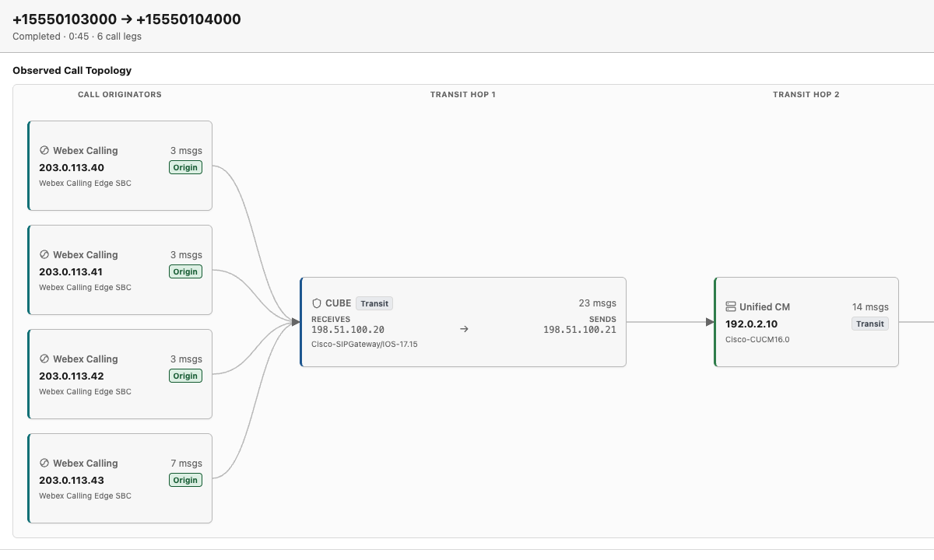Click the Webex Calling icon on the 203.0.113.43 card
This screenshot has width=934, height=560.
pyautogui.click(x=44, y=464)
